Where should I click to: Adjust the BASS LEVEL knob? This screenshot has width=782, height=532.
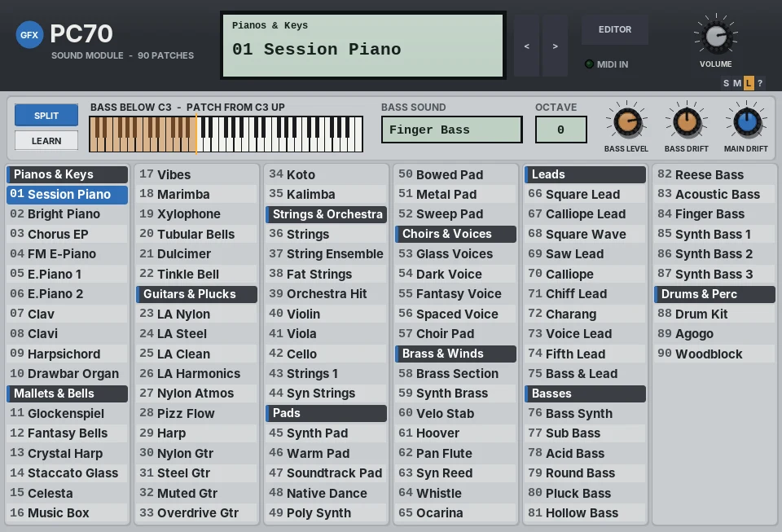coord(626,122)
